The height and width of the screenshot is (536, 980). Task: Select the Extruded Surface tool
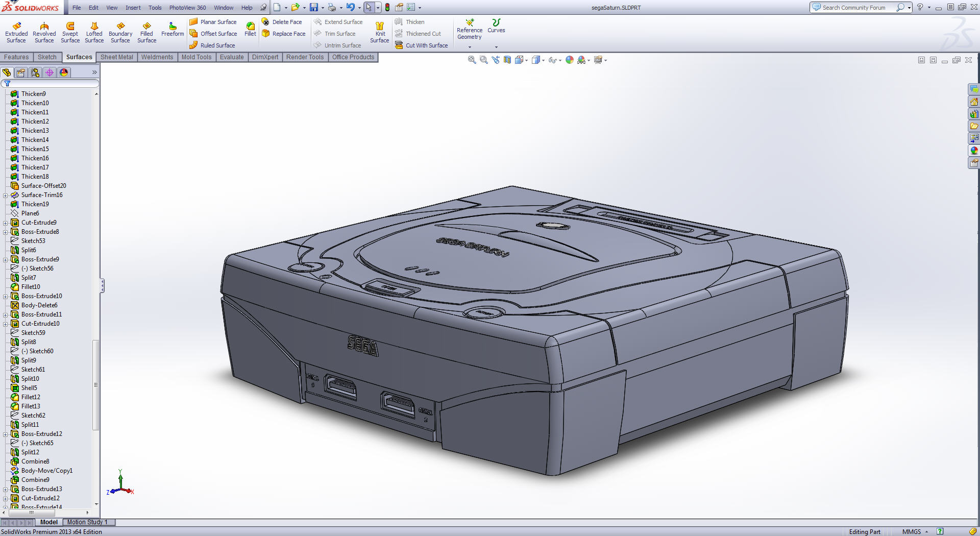pos(16,33)
